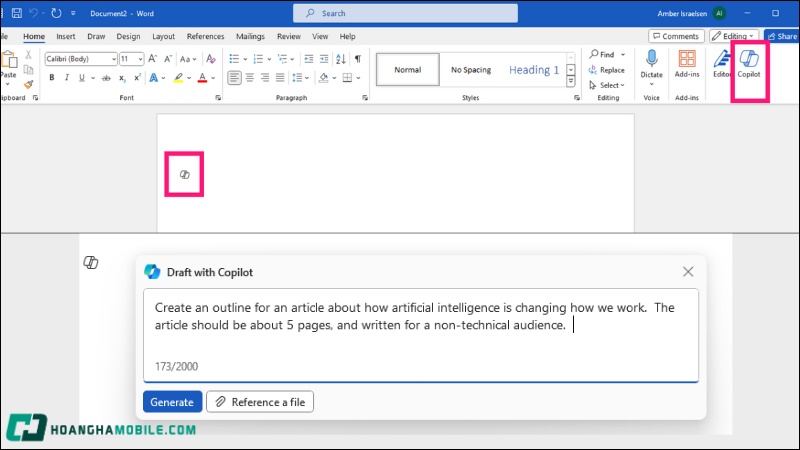Toggle Bold formatting
The height and width of the screenshot is (450, 800).
click(x=52, y=78)
